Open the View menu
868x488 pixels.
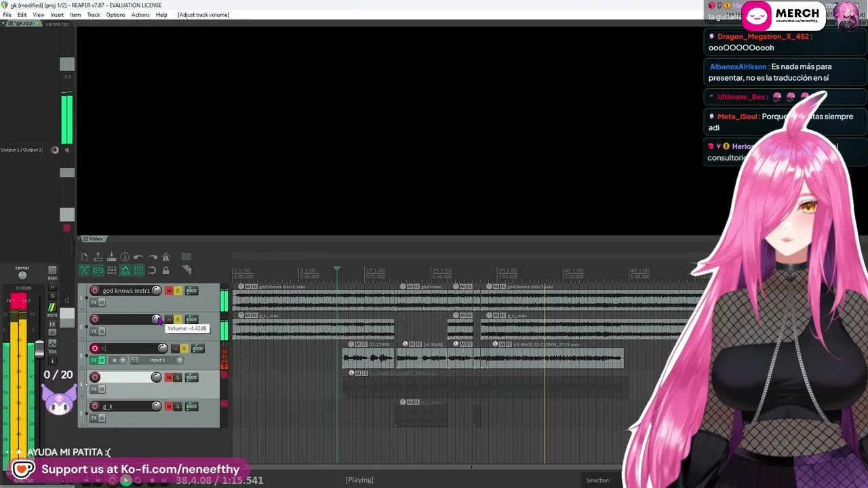tap(39, 15)
